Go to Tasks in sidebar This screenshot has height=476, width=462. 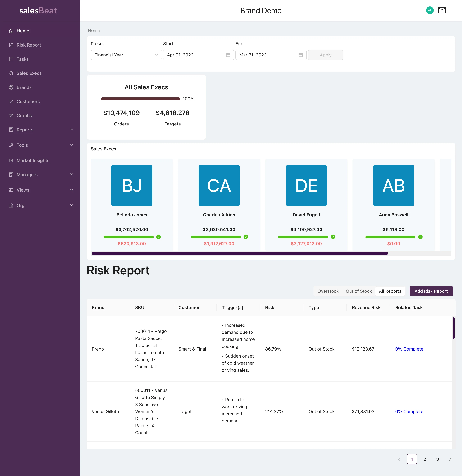pyautogui.click(x=23, y=59)
